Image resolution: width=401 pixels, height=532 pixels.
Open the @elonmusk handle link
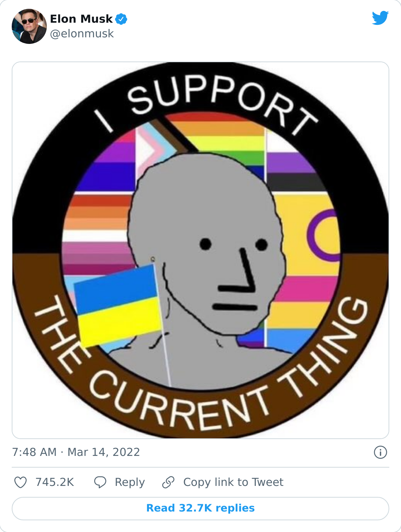coord(82,34)
